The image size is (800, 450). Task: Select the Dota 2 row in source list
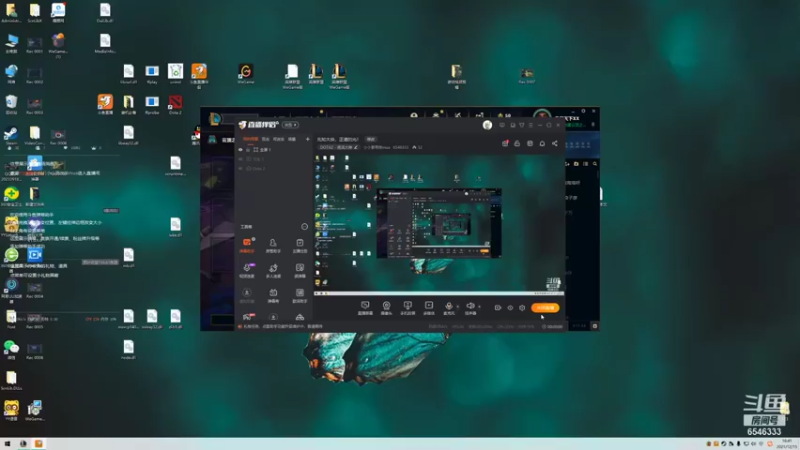[274, 168]
